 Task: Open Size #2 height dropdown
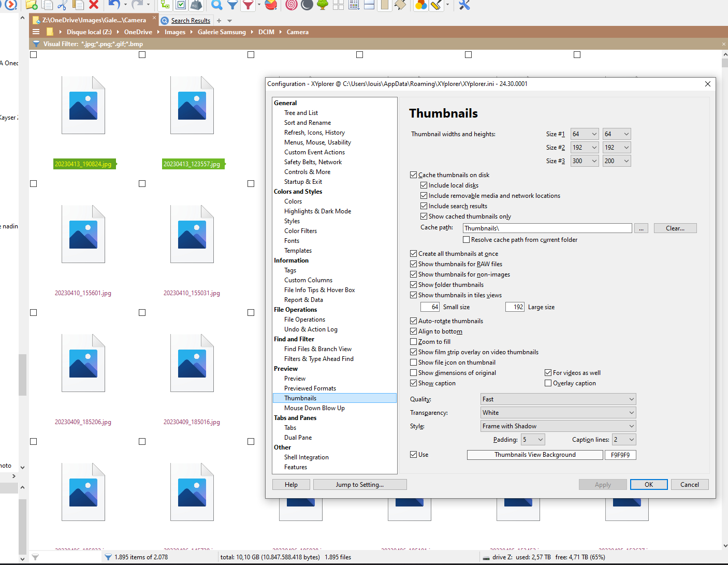click(x=617, y=148)
